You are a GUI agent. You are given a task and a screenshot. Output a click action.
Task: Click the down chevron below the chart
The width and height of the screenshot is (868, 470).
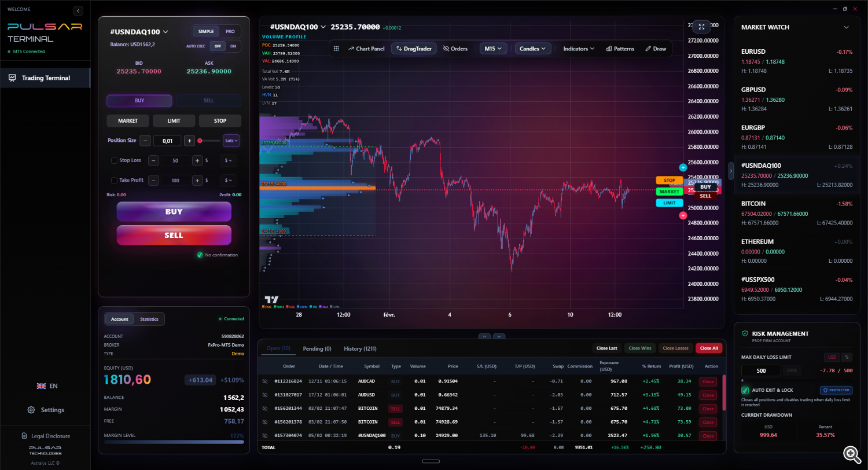click(x=499, y=336)
